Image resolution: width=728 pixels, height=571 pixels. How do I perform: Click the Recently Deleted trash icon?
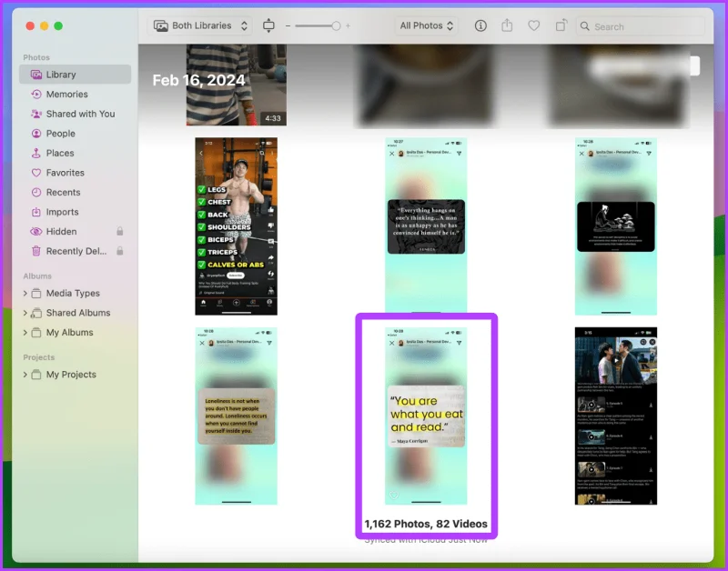[36, 251]
